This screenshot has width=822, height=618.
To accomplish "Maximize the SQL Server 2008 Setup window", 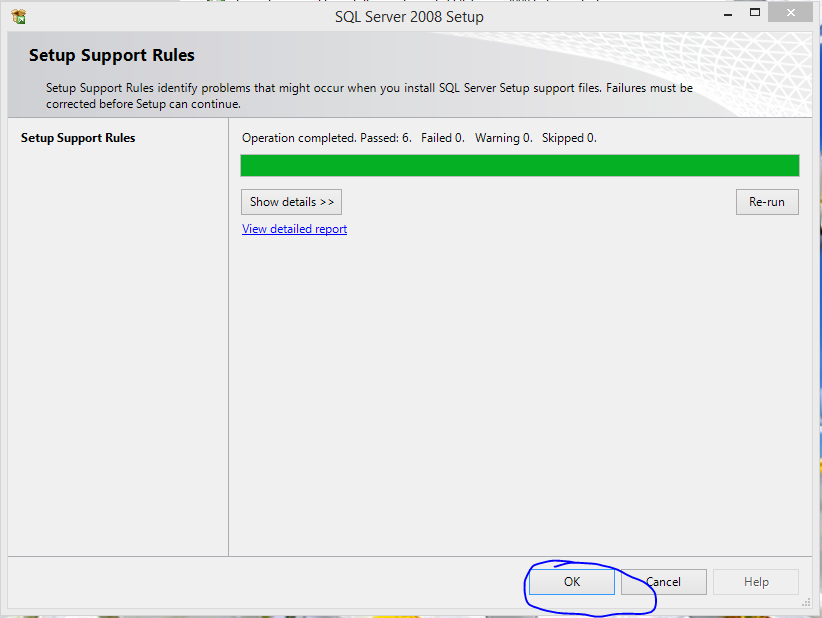I will (755, 13).
